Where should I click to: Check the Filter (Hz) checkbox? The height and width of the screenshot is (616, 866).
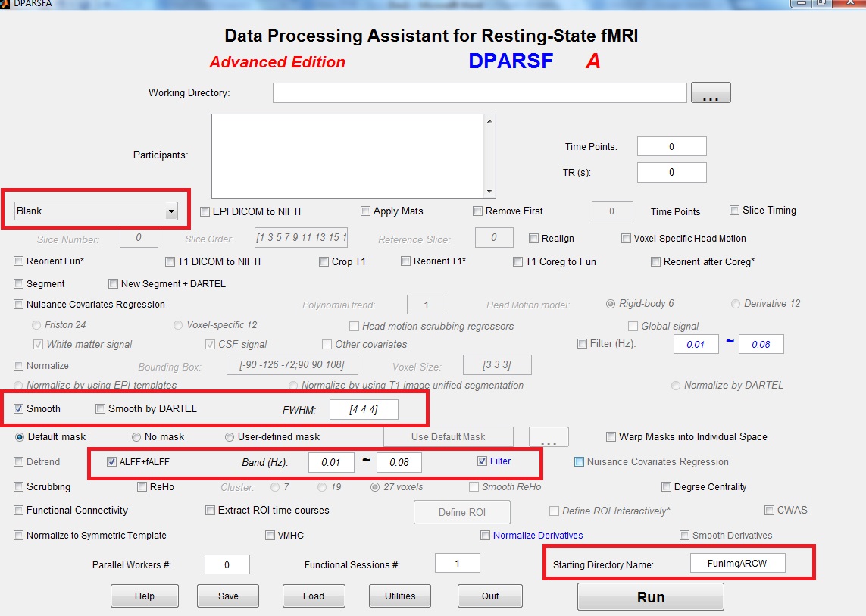click(x=582, y=344)
